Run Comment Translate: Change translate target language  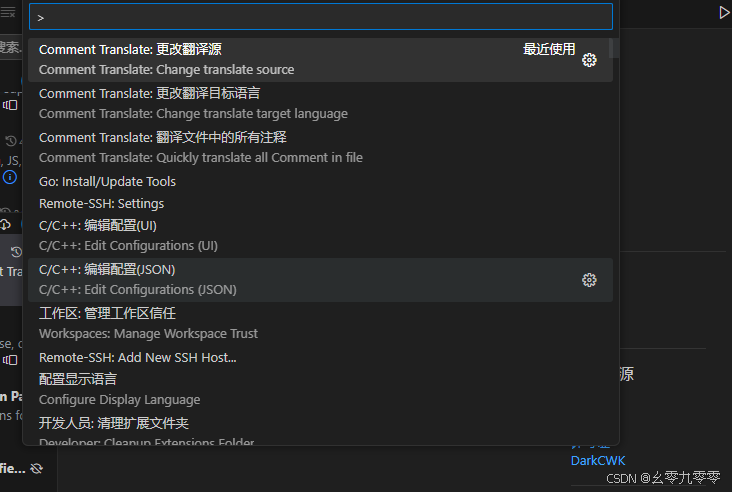pyautogui.click(x=320, y=104)
